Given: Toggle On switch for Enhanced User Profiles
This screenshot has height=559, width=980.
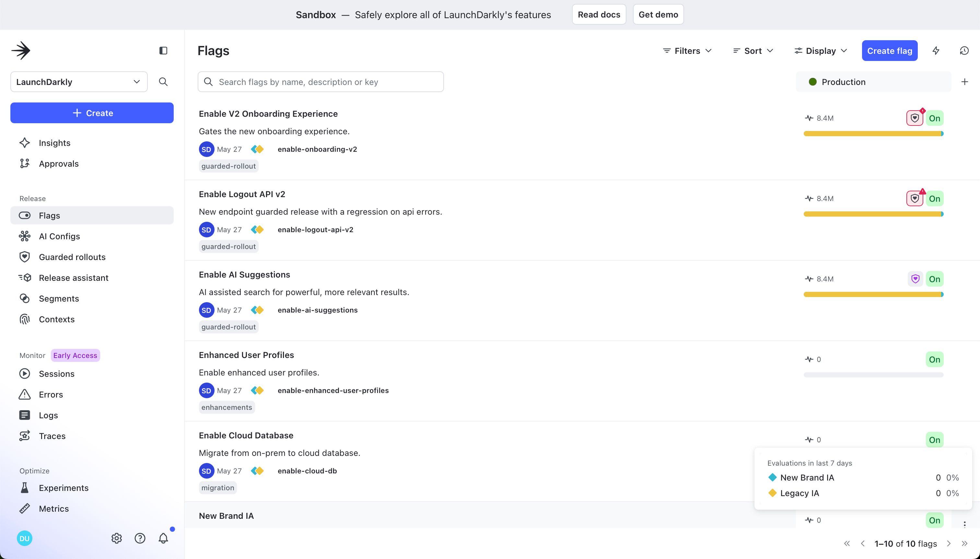Looking at the screenshot, I should (935, 359).
